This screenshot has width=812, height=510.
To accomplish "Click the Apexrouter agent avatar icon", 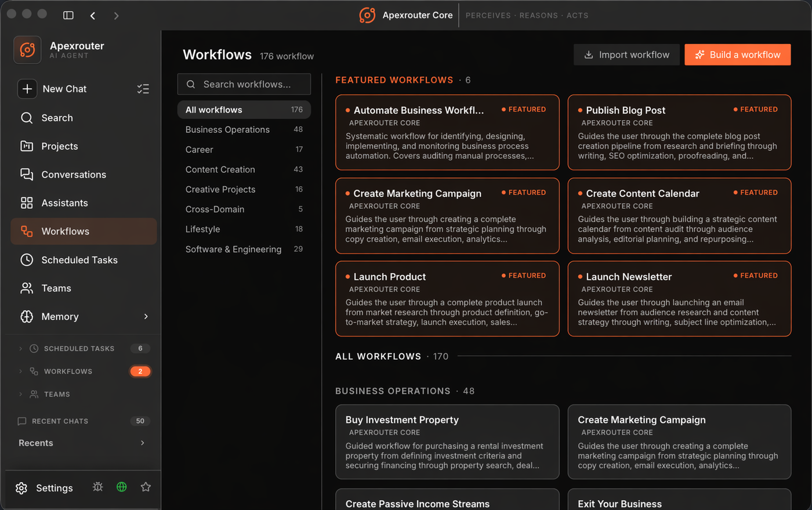I will 27,50.
